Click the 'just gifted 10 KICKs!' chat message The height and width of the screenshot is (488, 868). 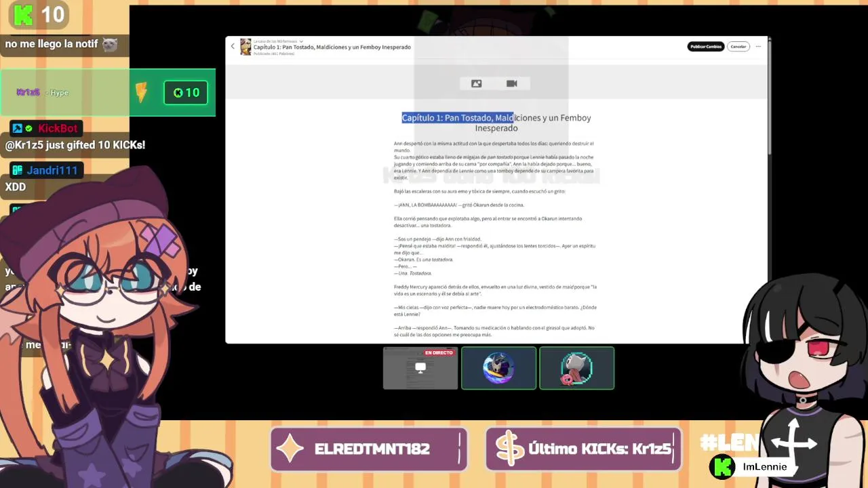[x=75, y=145]
